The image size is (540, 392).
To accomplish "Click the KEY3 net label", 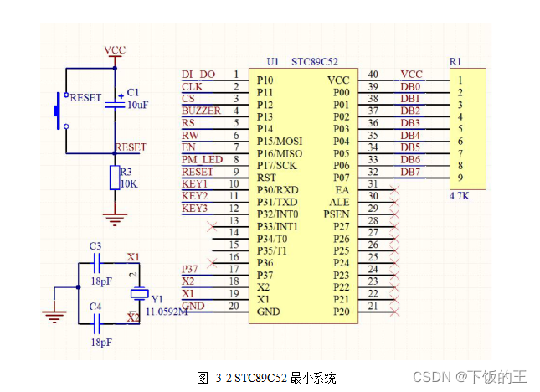I will pos(194,209).
